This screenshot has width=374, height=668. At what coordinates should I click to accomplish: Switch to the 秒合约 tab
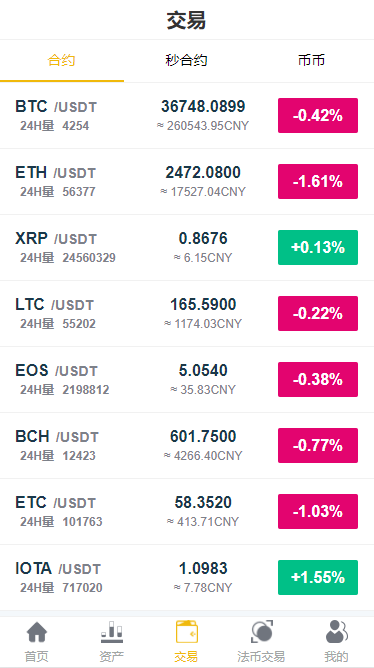(x=187, y=60)
